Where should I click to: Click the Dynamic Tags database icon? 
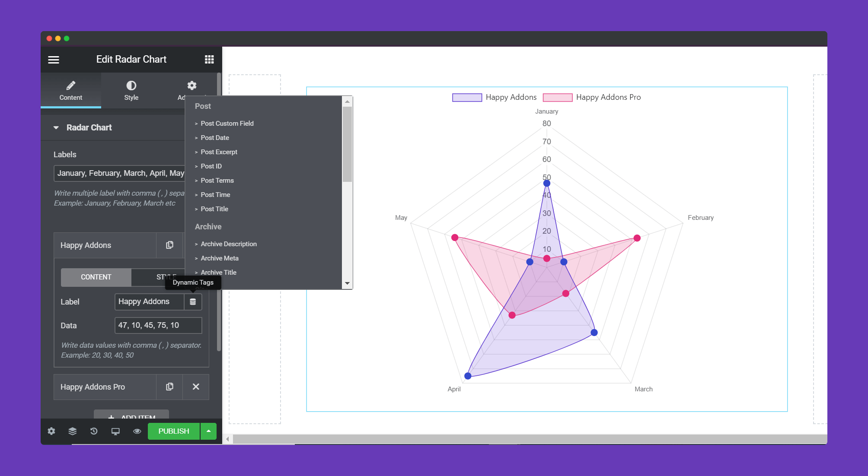193,301
